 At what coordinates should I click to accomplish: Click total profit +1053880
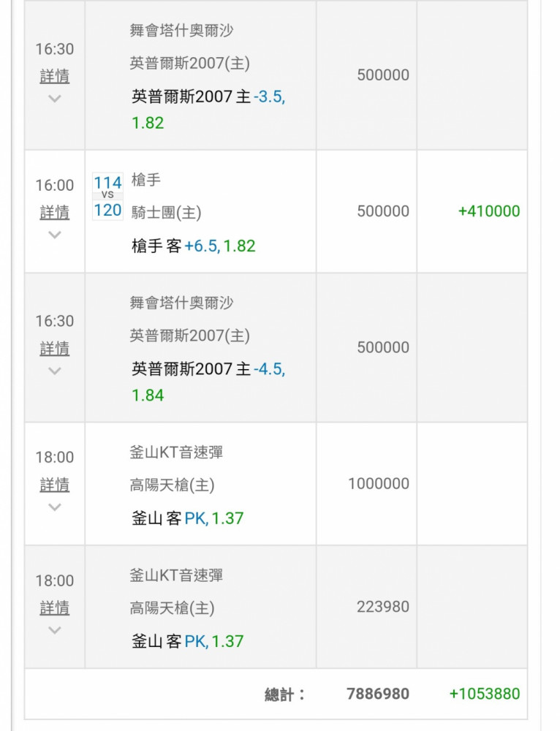click(x=485, y=694)
